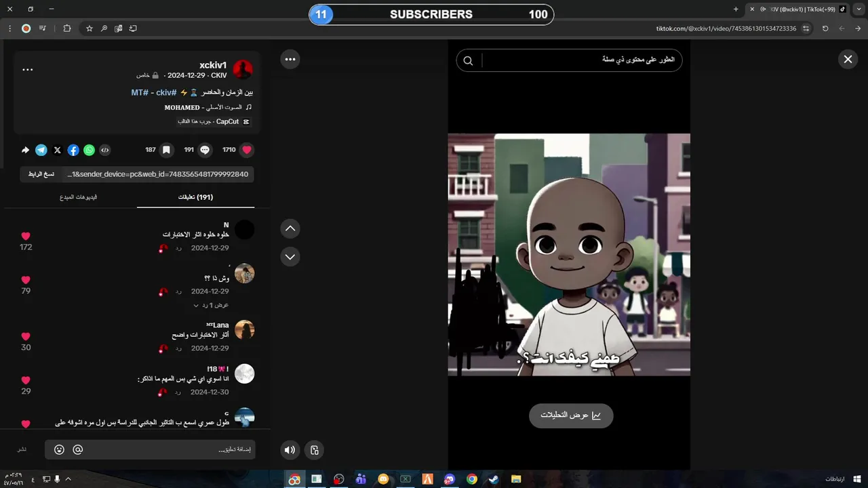Like the comment by N with 172 likes

tap(26, 236)
